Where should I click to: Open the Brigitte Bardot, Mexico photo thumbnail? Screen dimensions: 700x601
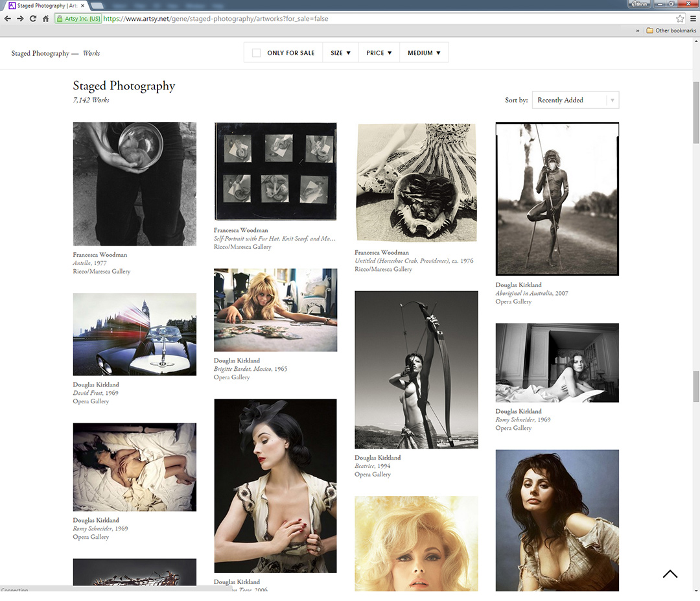pyautogui.click(x=275, y=310)
